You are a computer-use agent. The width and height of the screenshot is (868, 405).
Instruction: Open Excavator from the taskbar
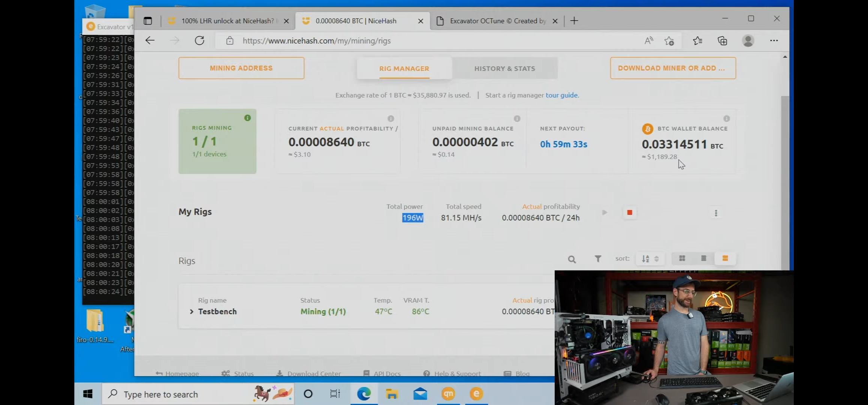point(476,394)
